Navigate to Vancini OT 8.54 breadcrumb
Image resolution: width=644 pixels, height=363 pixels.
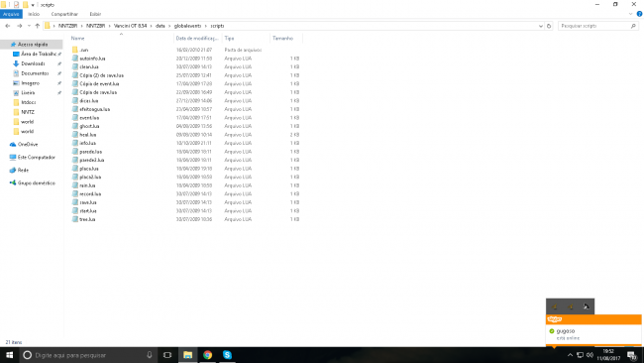(130, 26)
